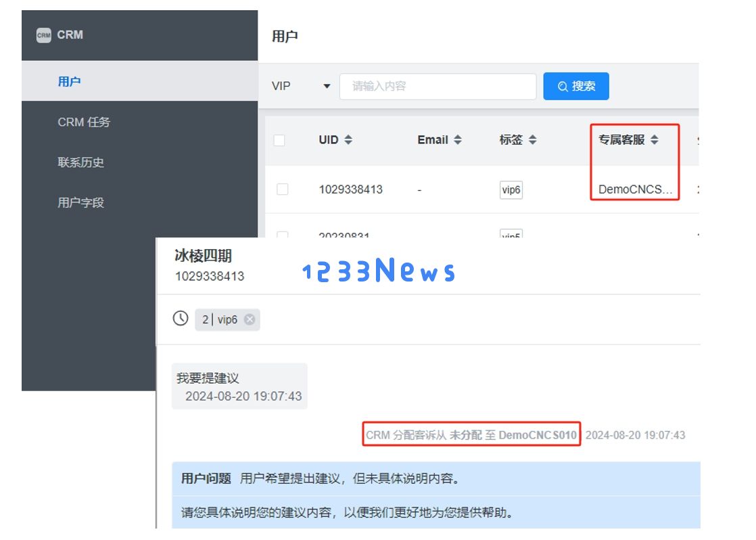Tick the select-all checkbox in table header

click(279, 140)
